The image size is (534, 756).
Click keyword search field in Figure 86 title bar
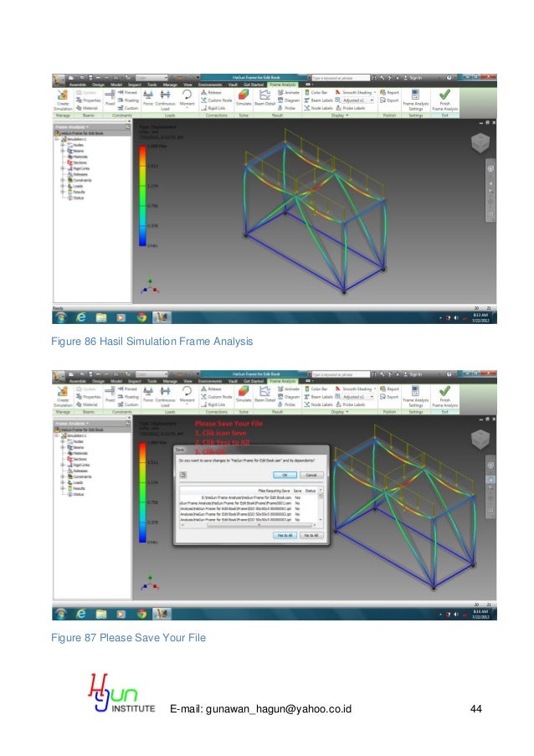pos(341,78)
